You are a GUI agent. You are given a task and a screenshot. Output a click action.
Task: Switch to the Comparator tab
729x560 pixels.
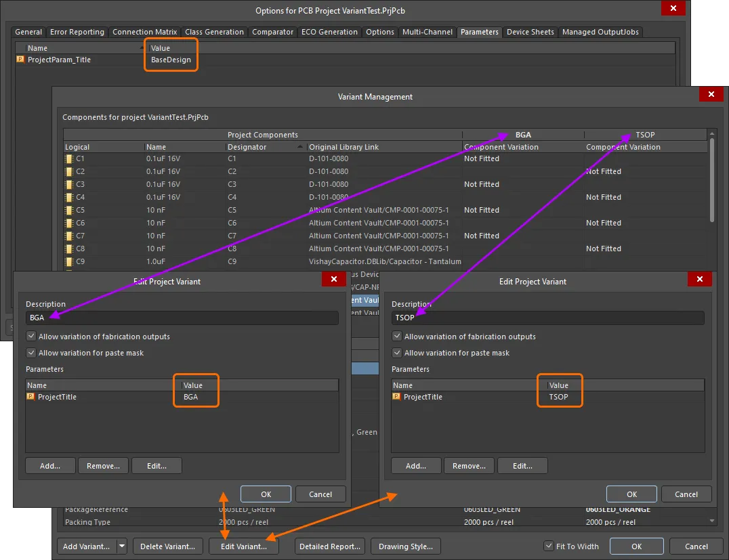pyautogui.click(x=272, y=32)
